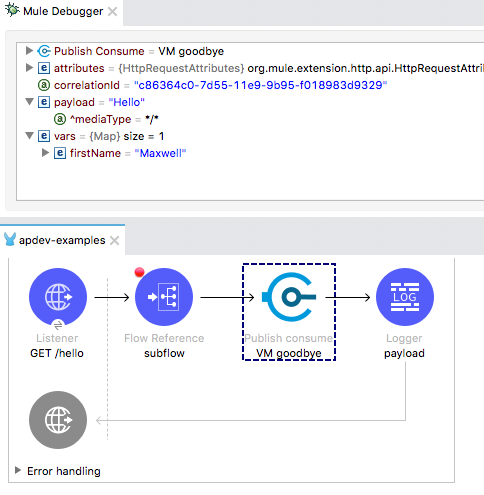The height and width of the screenshot is (495, 484).
Task: Click the 'payload' label under Logger
Action: [404, 353]
